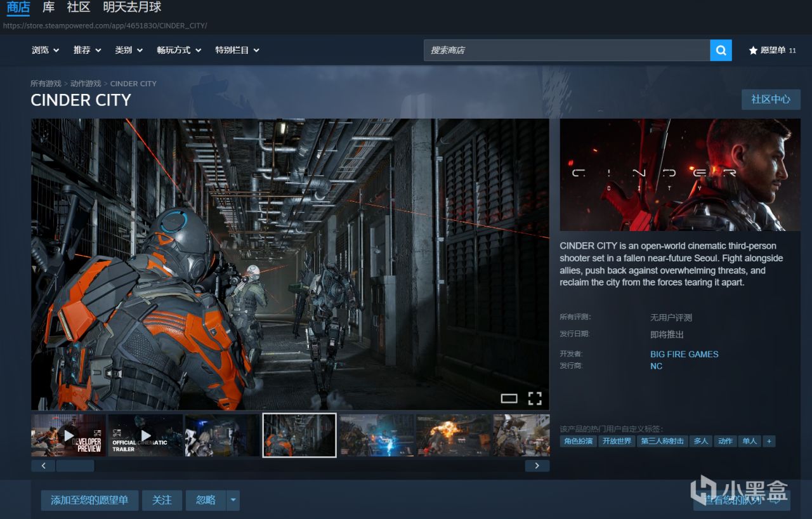Open the dropdown arrow next to 忽略
The height and width of the screenshot is (519, 812).
tap(233, 500)
